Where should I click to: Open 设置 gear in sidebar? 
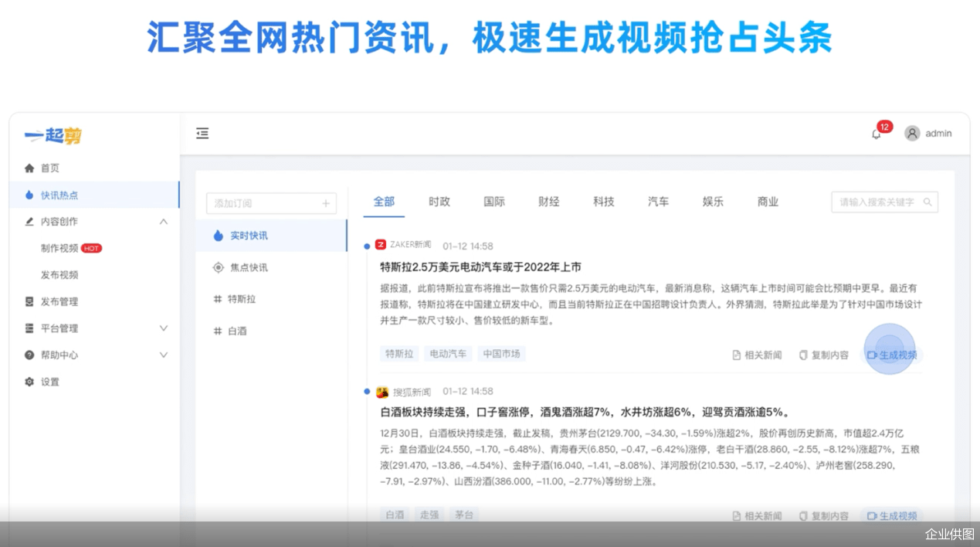29,382
